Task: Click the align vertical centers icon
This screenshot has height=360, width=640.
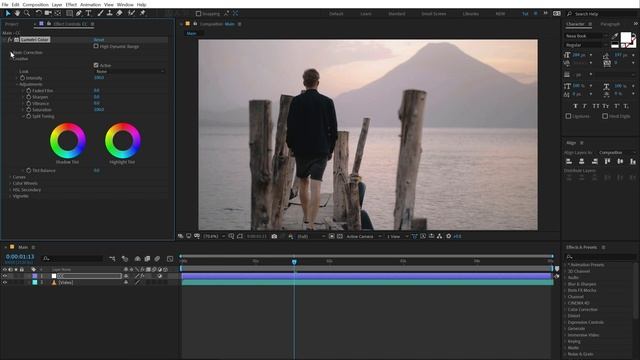Action: [620, 162]
